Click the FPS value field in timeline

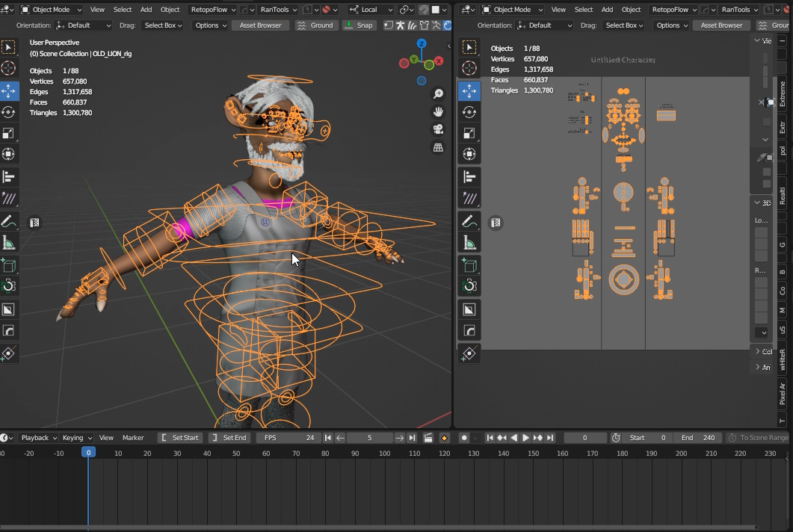click(x=288, y=438)
